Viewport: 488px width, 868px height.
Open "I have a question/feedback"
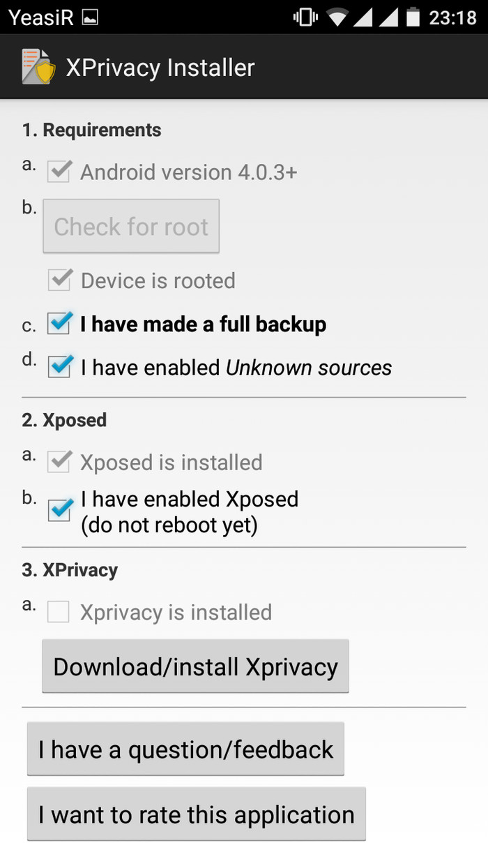point(185,749)
